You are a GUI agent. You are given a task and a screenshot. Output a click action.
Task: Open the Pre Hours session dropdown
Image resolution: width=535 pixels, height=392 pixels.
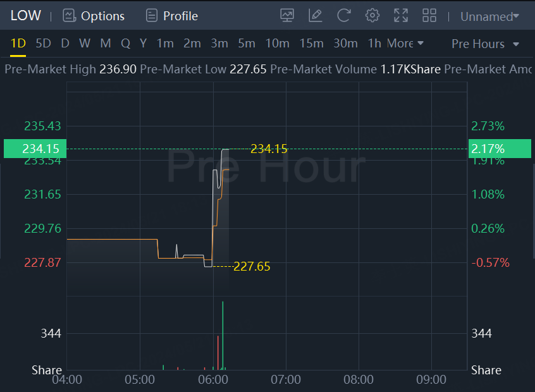[485, 44]
